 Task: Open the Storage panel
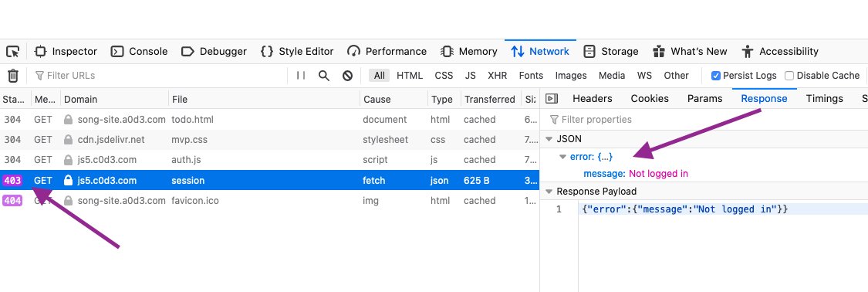(x=611, y=52)
